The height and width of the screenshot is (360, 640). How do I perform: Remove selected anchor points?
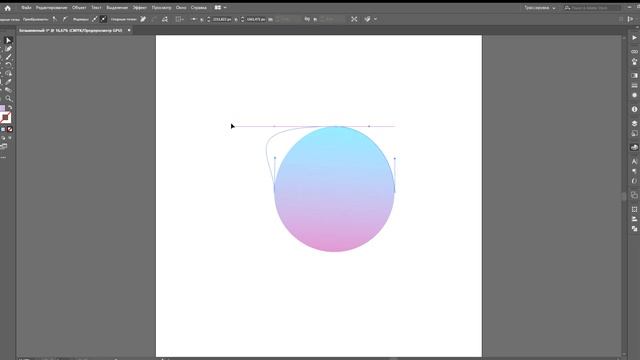(x=143, y=19)
